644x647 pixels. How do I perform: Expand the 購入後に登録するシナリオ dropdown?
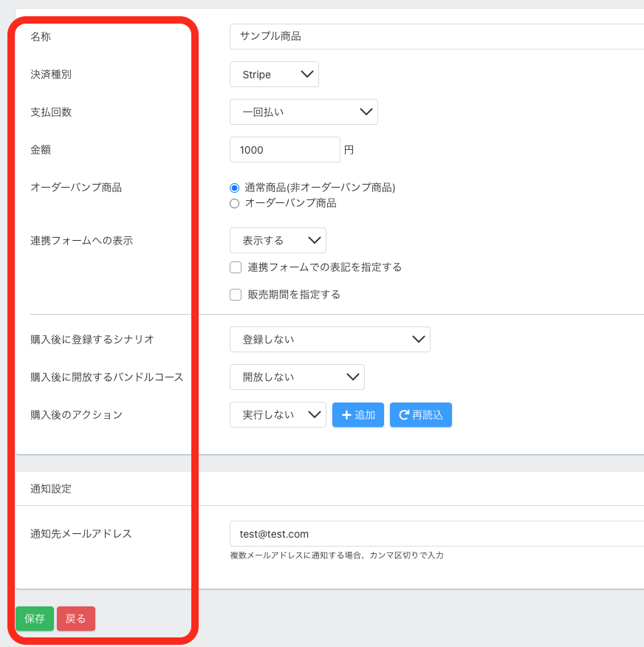click(329, 340)
